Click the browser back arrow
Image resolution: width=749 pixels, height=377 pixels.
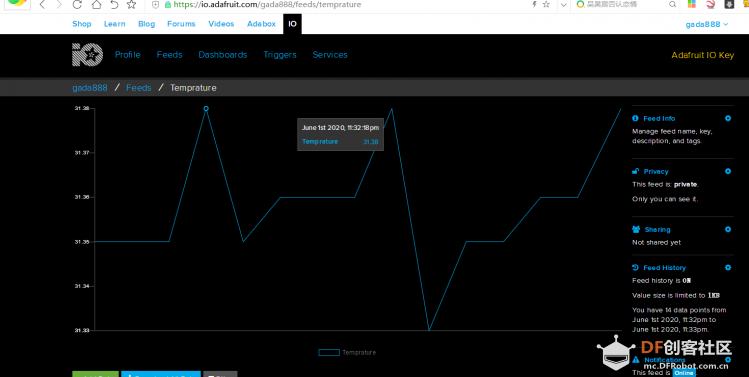tap(42, 5)
